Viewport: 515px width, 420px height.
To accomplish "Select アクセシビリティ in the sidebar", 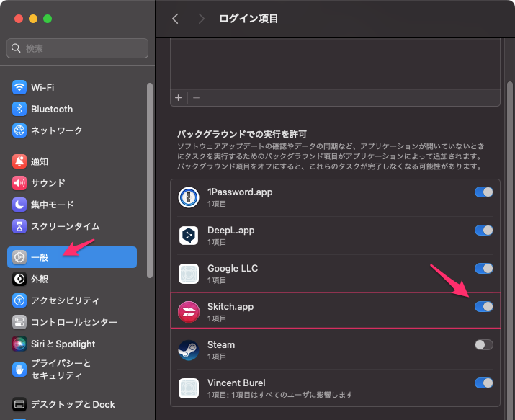I will [65, 300].
